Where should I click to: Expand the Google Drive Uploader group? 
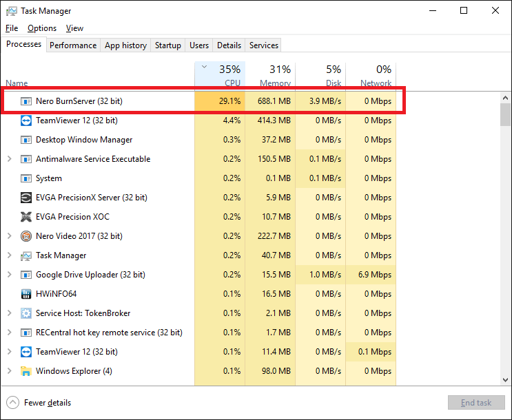(10, 275)
